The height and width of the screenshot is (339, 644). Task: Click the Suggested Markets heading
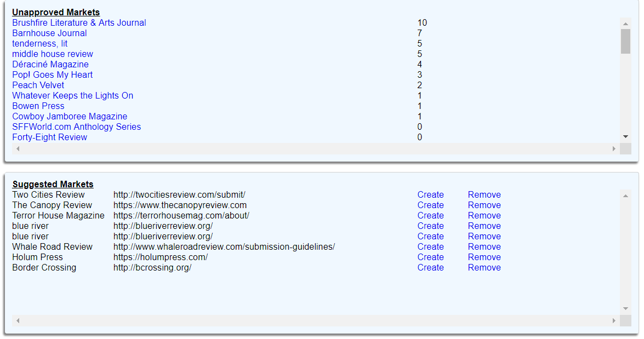pos(53,184)
